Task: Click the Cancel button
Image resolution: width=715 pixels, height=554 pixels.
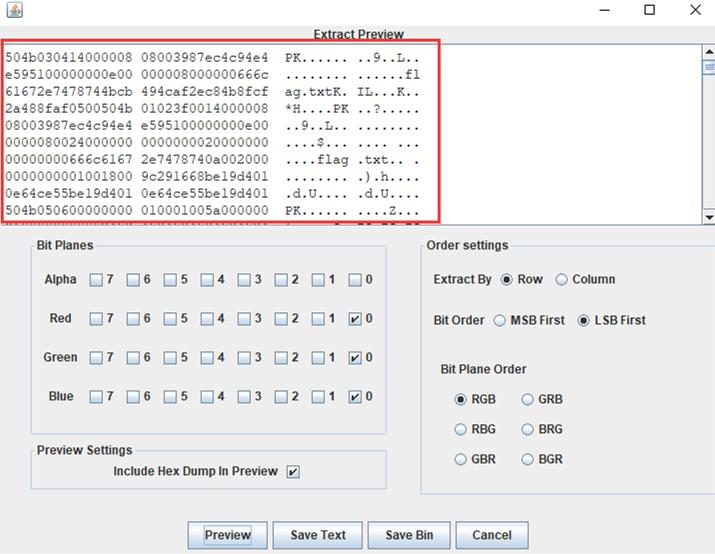Action: (x=492, y=535)
